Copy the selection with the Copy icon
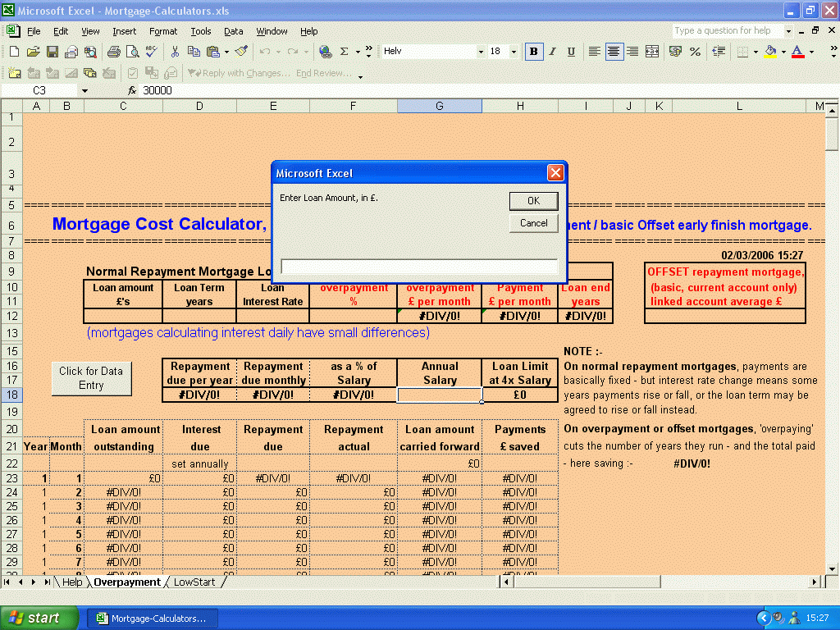840x630 pixels. coord(194,52)
